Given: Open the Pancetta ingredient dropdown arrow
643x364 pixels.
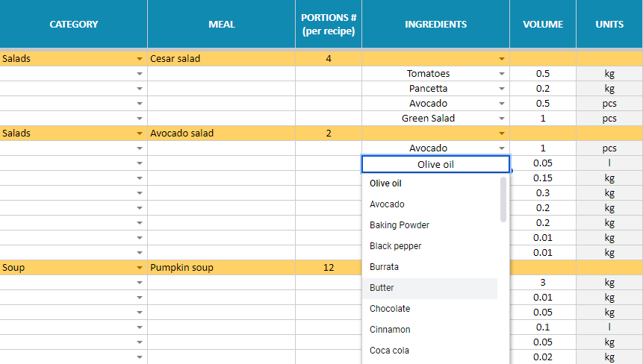Looking at the screenshot, I should (x=502, y=89).
